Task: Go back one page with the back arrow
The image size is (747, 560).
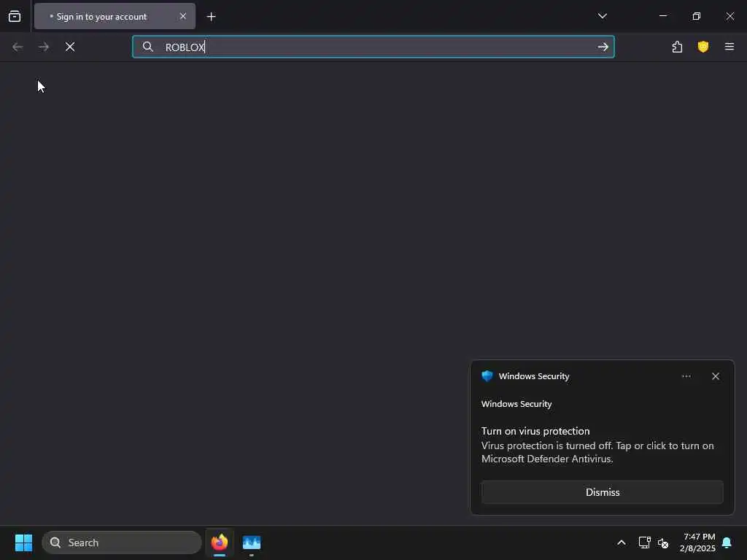Action: click(18, 47)
